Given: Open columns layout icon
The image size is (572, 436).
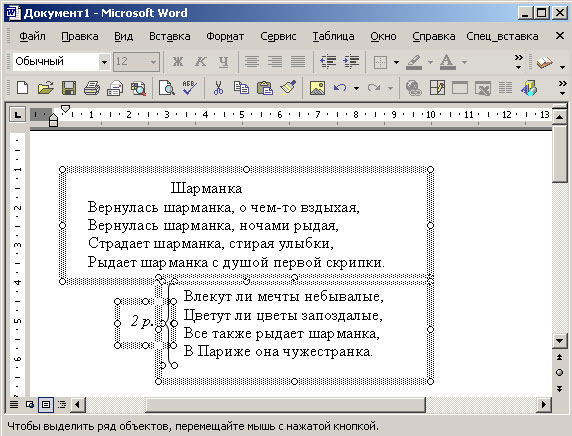Looking at the screenshot, I should pyautogui.click(x=505, y=88).
